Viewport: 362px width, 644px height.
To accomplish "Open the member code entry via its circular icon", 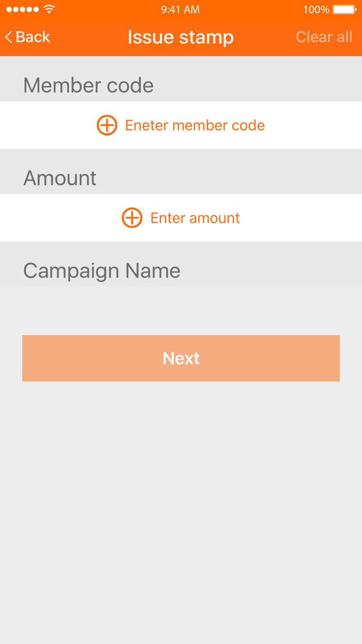I will coord(107,125).
